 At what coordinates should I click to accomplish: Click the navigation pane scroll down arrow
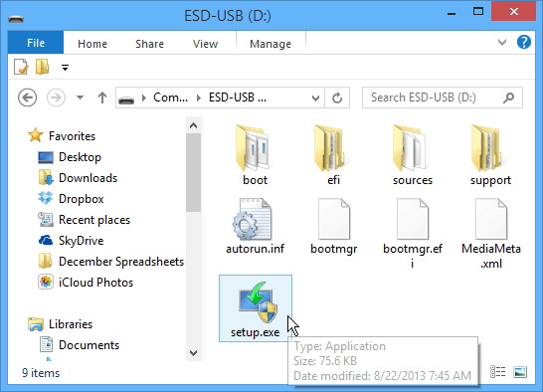click(x=194, y=353)
